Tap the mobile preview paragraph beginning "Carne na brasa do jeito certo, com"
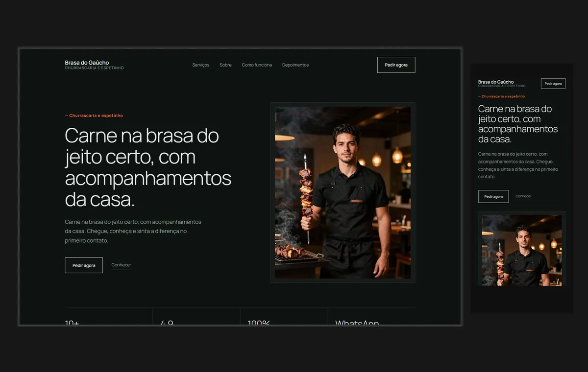Viewport: 588px width, 372px height. point(518,165)
